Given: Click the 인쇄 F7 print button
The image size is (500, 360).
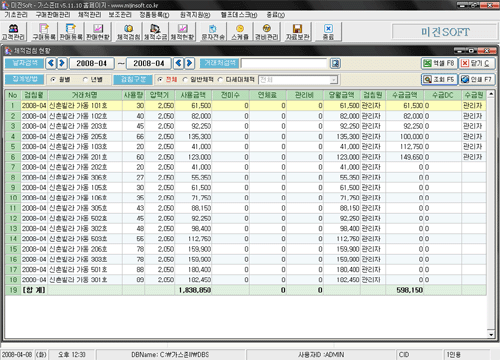Looking at the screenshot, I should (477, 79).
